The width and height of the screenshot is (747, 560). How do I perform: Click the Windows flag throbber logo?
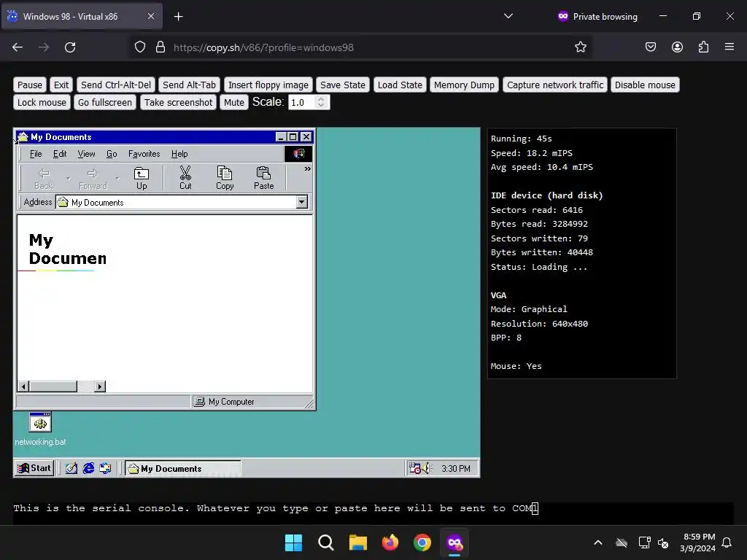tap(298, 154)
